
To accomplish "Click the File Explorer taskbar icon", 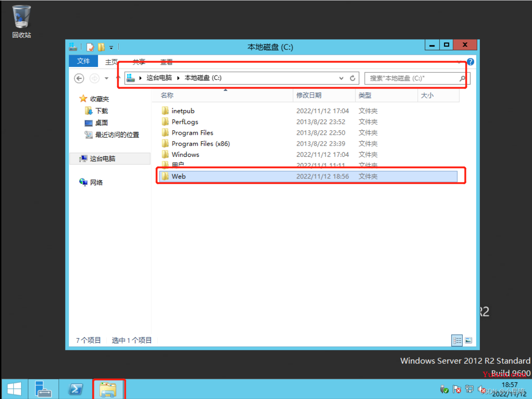I will point(108,390).
